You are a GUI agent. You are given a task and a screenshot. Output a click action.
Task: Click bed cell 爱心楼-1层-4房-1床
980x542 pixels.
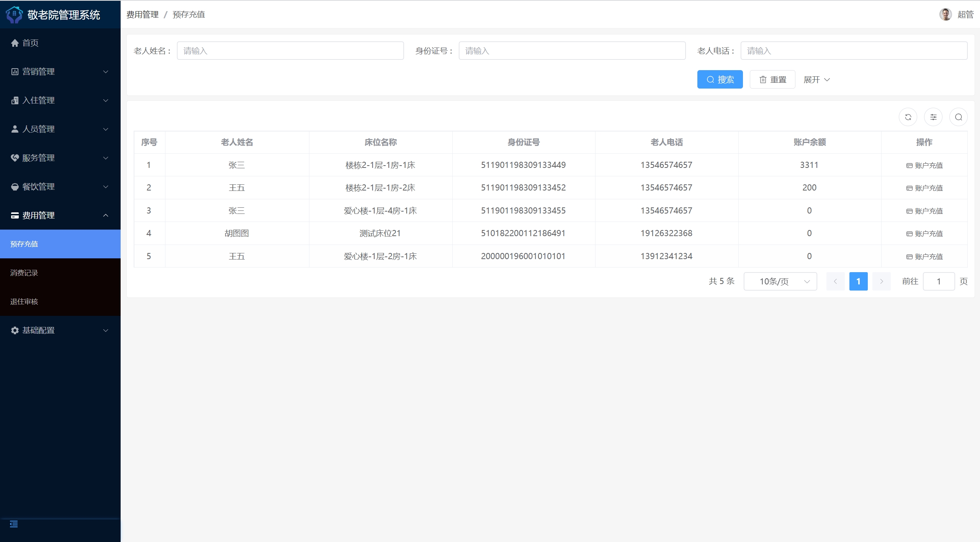[x=380, y=210]
